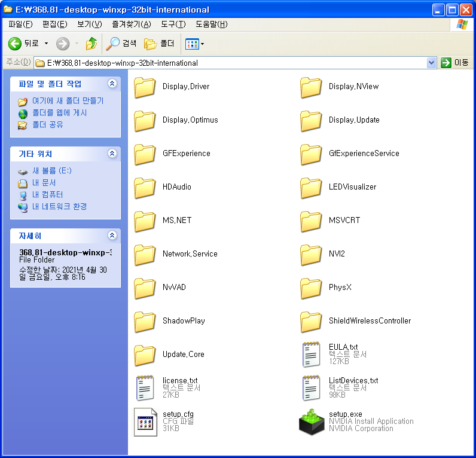Viewport: 476px width, 458px height.
Task: Open the 도움말(H) menu
Action: (211, 25)
